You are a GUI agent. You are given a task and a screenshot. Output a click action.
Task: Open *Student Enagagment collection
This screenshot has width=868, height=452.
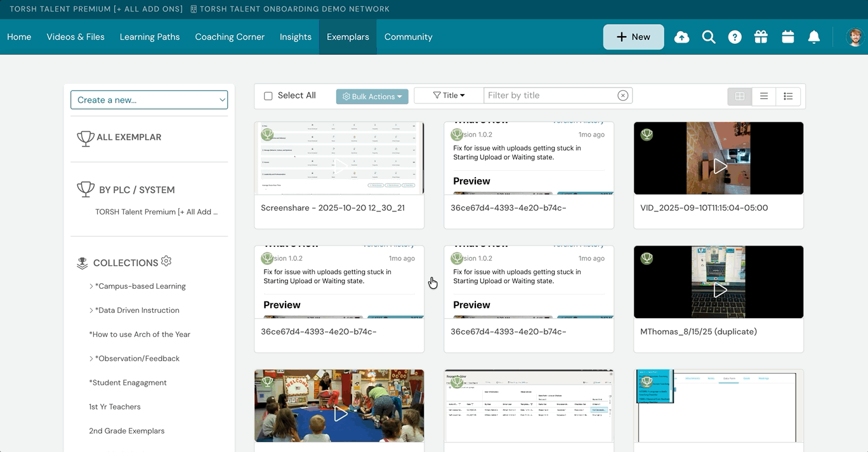pyautogui.click(x=128, y=383)
